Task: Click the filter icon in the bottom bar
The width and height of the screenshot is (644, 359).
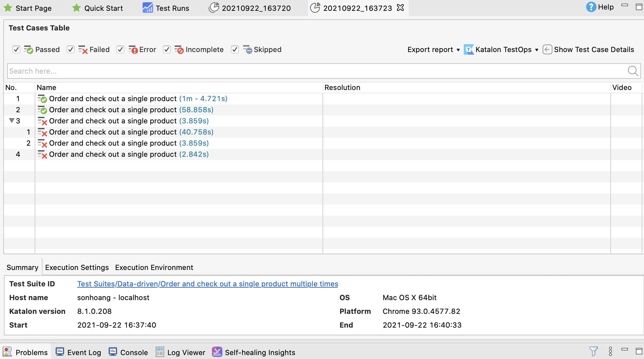Action: 594,351
